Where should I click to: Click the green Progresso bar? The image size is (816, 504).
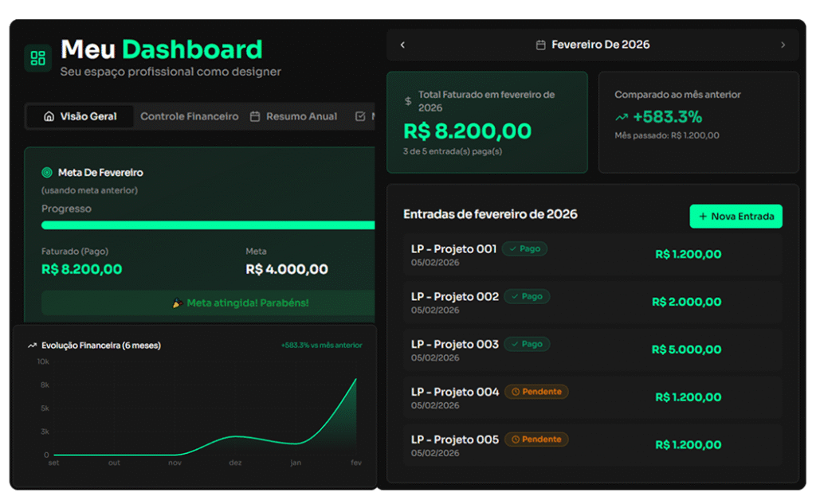click(207, 225)
